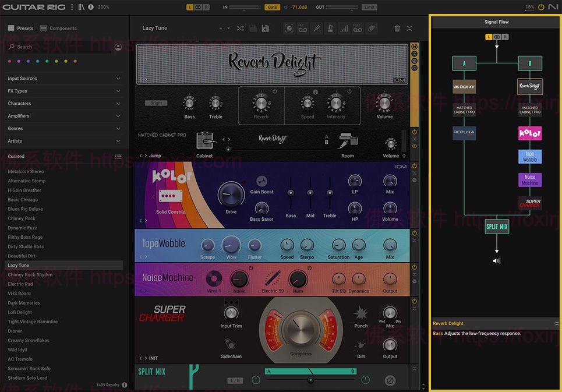Toggle the Limit button
This screenshot has height=392, width=562.
point(369,7)
